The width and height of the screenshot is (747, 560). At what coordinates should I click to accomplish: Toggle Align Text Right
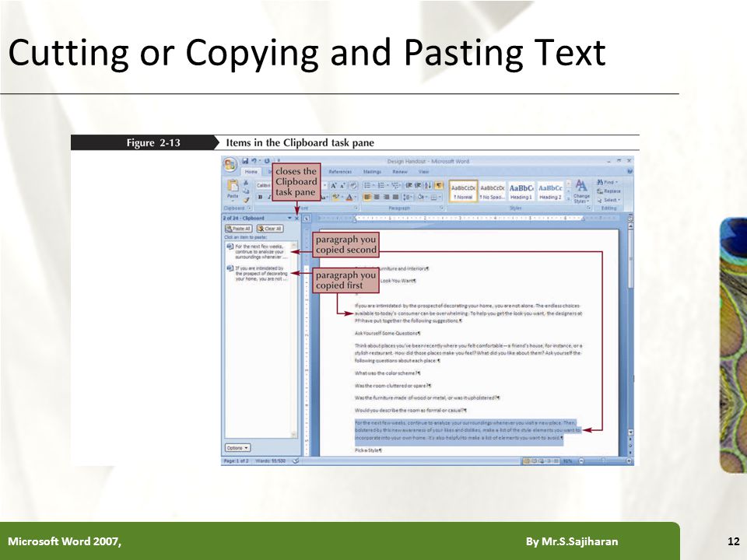point(387,197)
